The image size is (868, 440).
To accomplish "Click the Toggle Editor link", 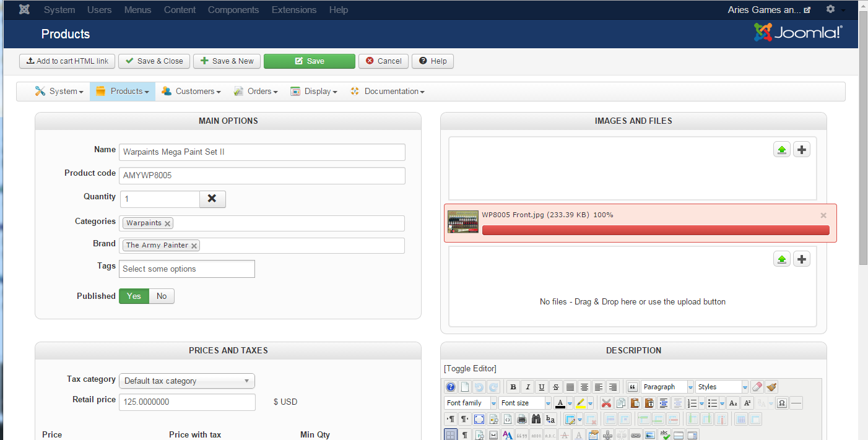I will click(470, 369).
